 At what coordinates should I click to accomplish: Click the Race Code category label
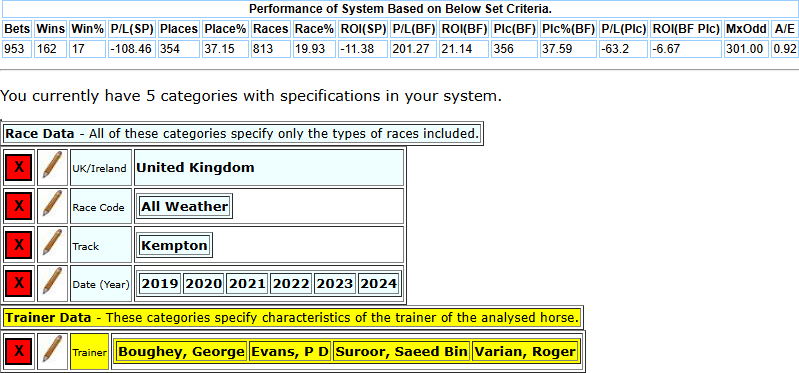tap(101, 206)
